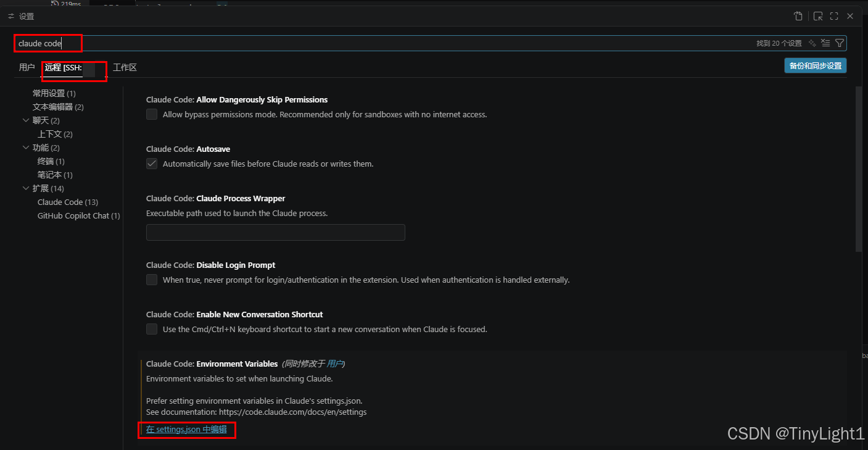
Task: Click the Environment Variables setting title
Action: tap(212, 364)
